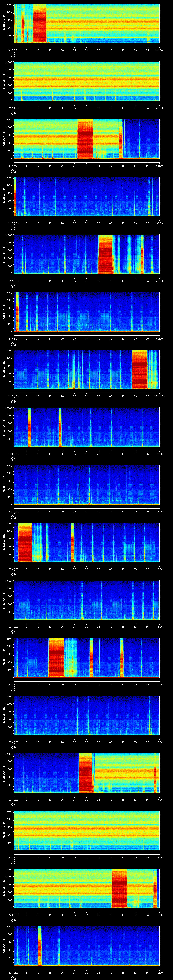Screen dimensions: 173x980
Task: Click the '21:59:00' start time label
Action: [x=14, y=396]
